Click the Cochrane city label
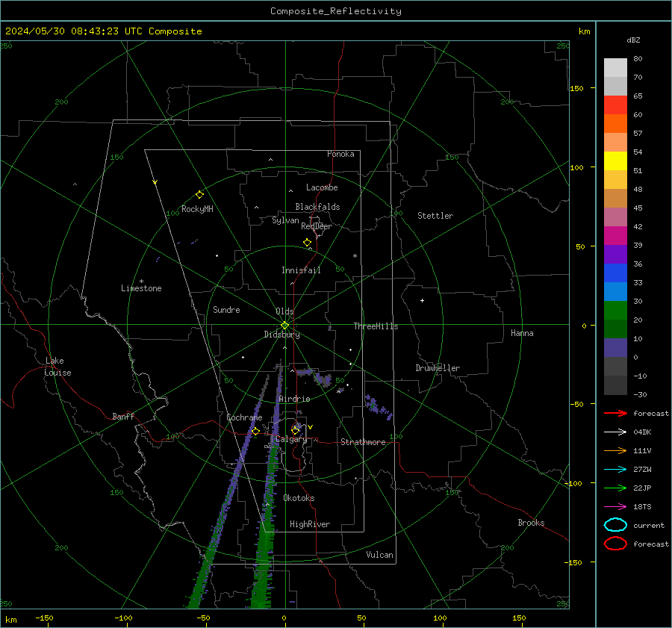Screen dimensions: 672x628 point(244,417)
